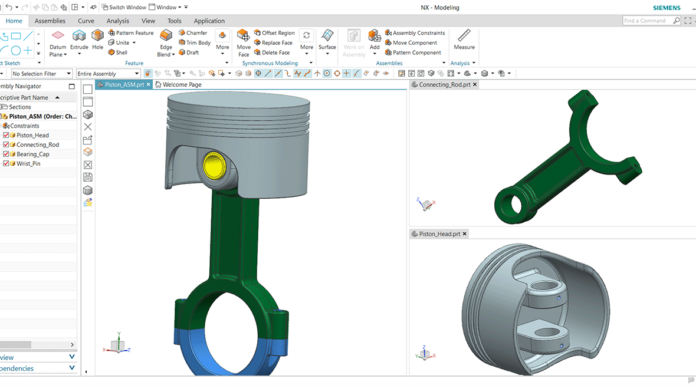This screenshot has height=385, width=696.
Task: Activate the Measure tool
Action: 464,39
